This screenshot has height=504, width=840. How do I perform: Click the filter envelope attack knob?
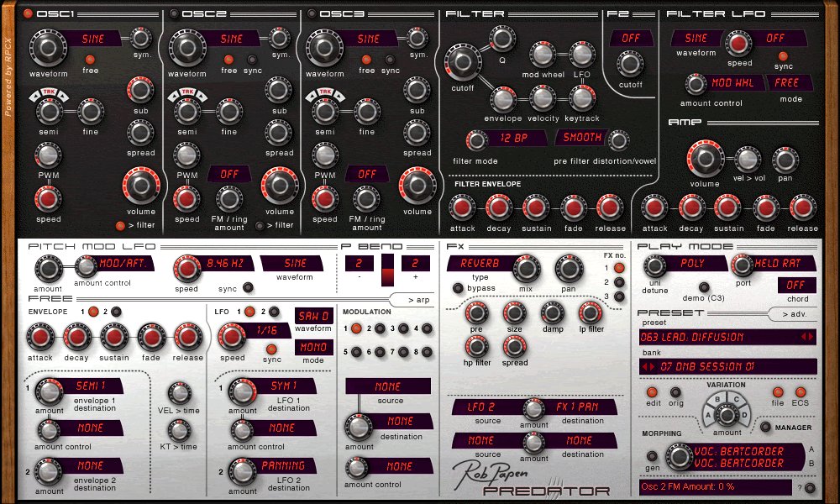pyautogui.click(x=462, y=207)
